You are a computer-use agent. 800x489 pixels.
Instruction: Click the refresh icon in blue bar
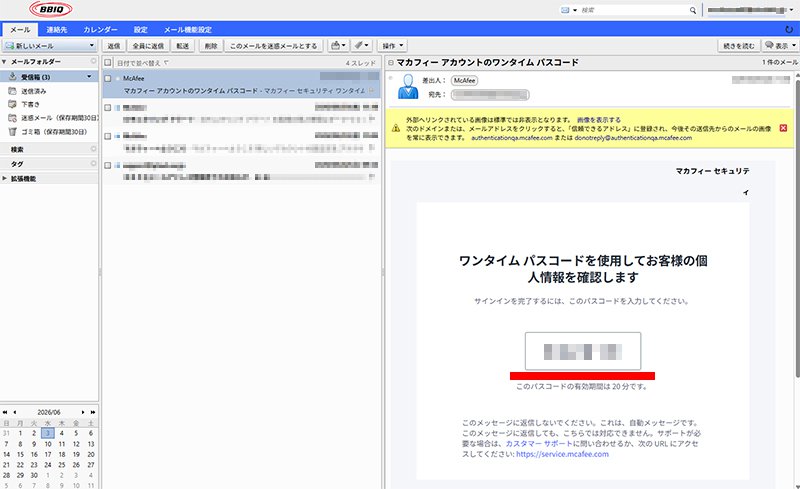click(789, 30)
